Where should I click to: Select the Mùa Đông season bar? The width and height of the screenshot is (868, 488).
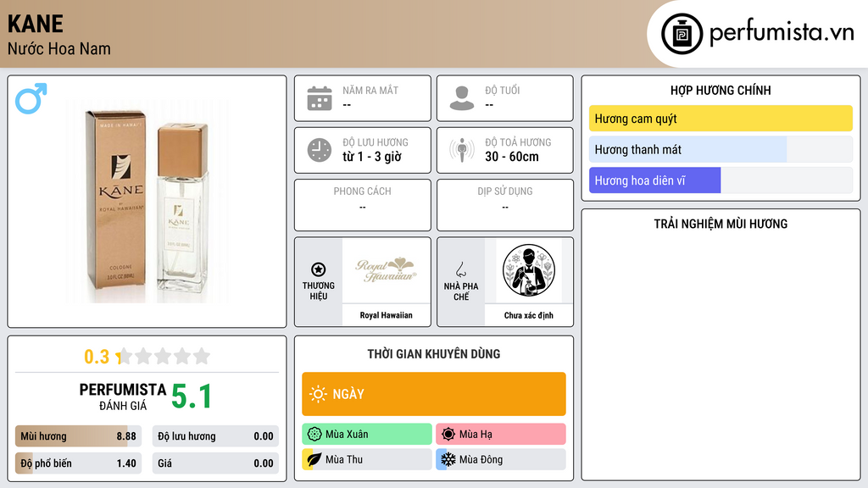501,459
